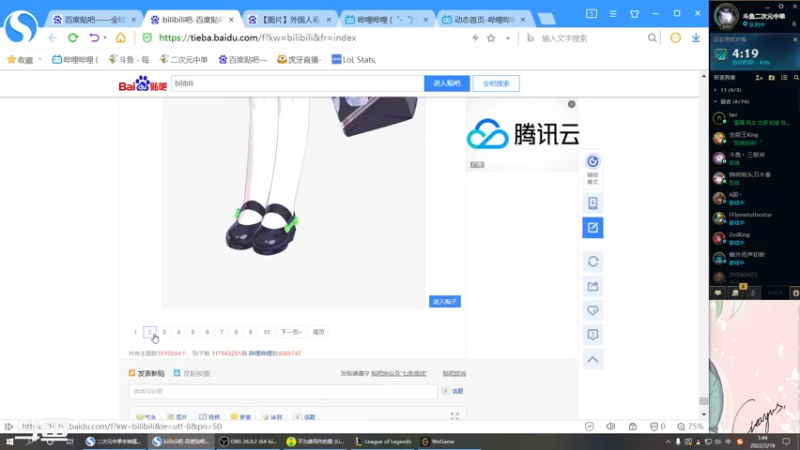Click the sidebar refresh circle icon
The width and height of the screenshot is (800, 450).
[592, 262]
